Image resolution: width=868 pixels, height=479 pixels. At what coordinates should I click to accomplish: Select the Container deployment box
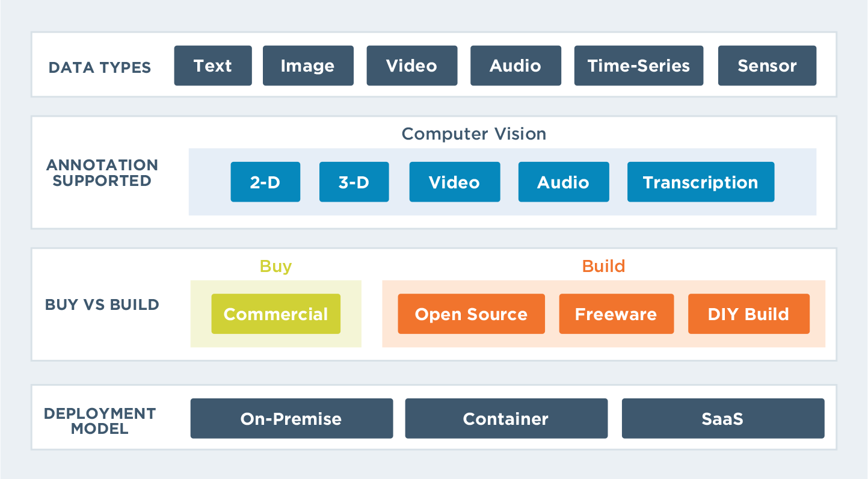coord(506,418)
